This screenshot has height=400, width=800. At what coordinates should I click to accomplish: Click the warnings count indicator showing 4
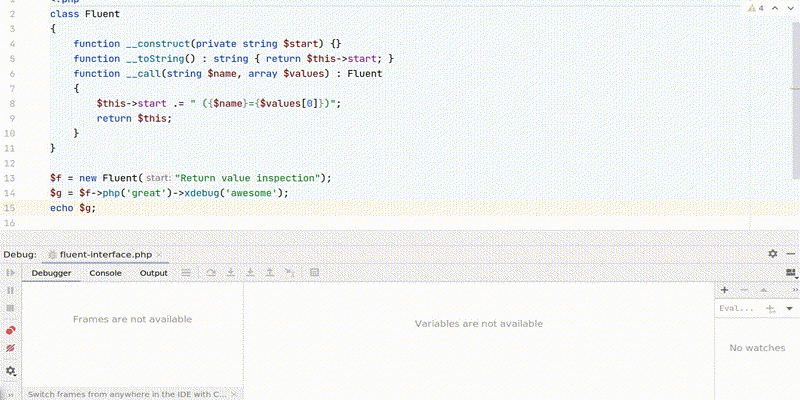(x=755, y=7)
